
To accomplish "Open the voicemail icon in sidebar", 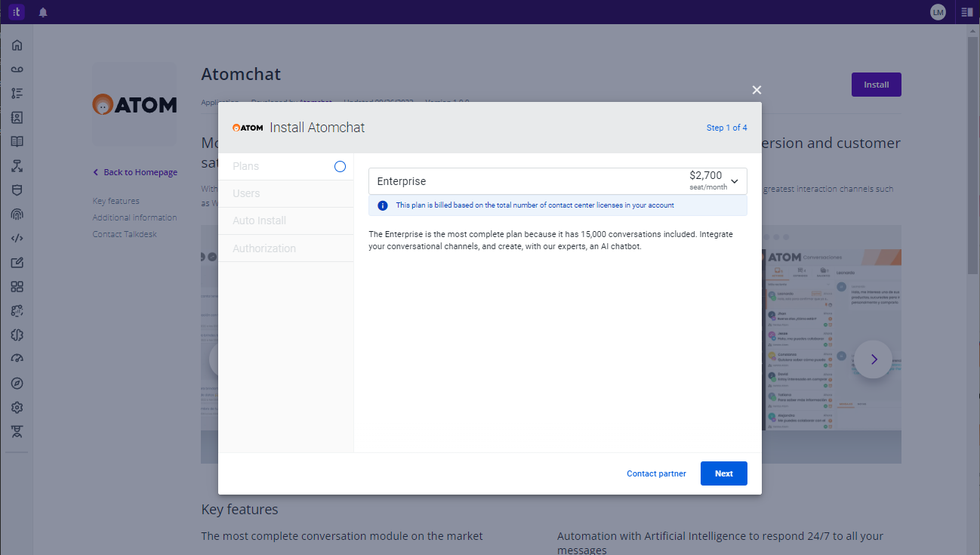I will coord(17,69).
